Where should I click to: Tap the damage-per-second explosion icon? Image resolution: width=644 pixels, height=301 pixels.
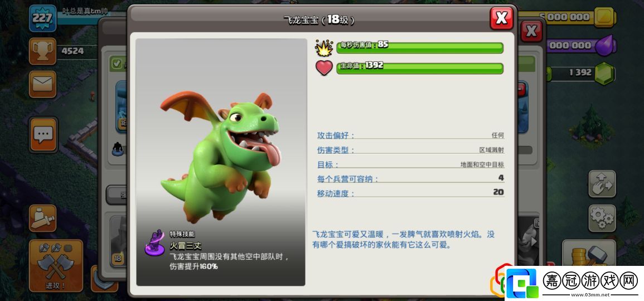coord(324,48)
